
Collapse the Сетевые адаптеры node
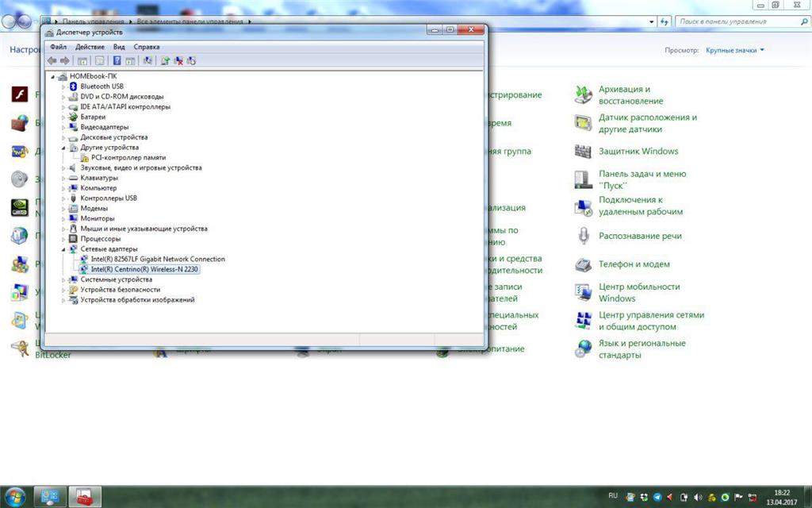[63, 249]
